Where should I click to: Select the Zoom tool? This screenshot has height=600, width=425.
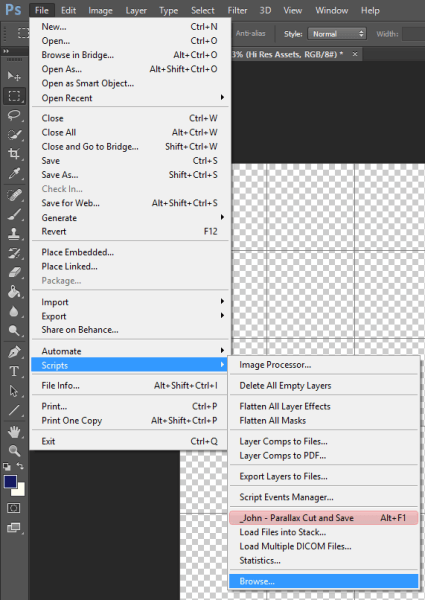coord(14,451)
